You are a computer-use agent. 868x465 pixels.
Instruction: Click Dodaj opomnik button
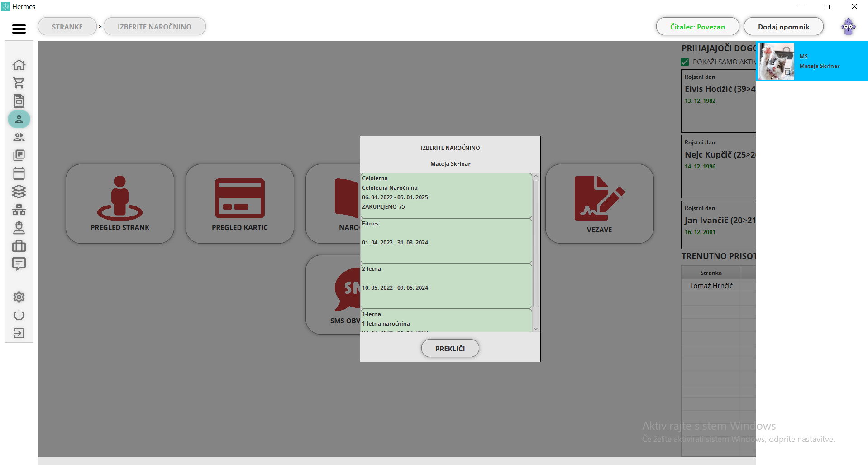pos(784,27)
